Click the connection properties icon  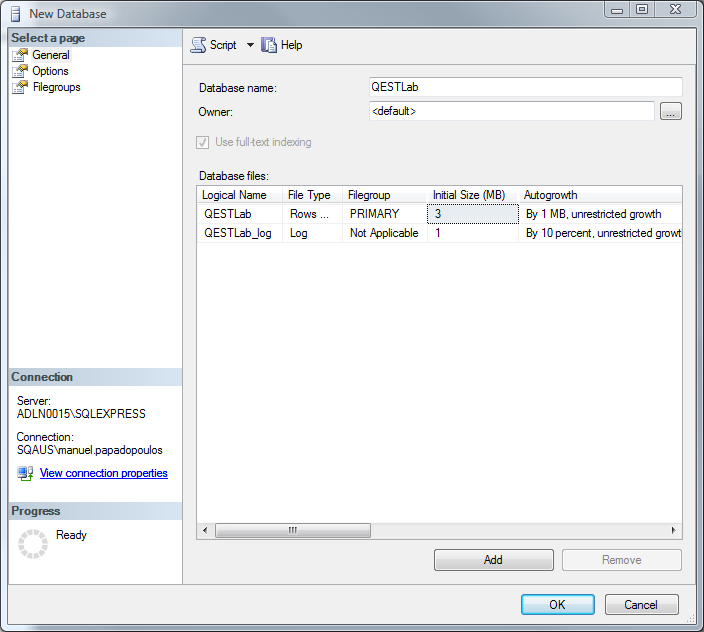coord(25,473)
